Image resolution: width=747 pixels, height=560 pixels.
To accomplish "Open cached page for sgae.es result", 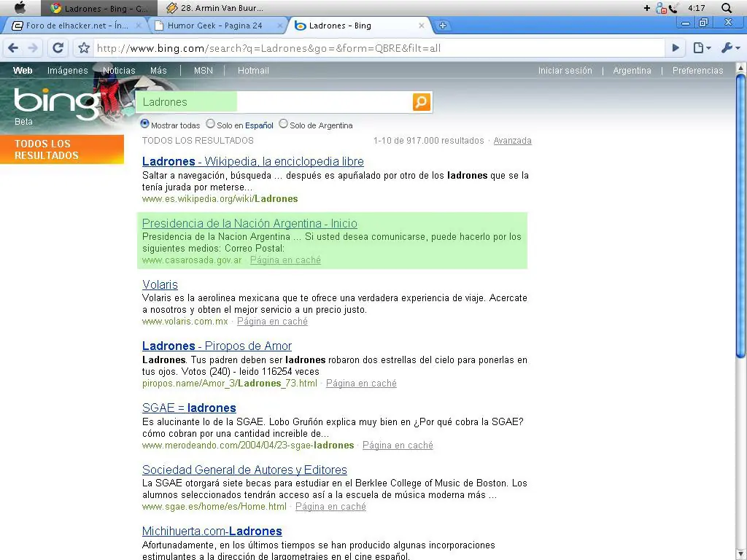I will pyautogui.click(x=330, y=507).
